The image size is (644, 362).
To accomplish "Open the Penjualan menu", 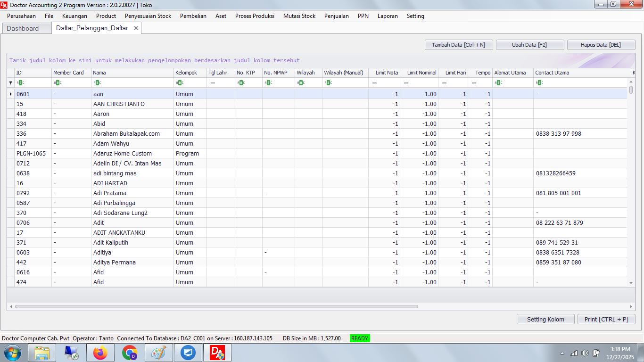I will coord(336,16).
